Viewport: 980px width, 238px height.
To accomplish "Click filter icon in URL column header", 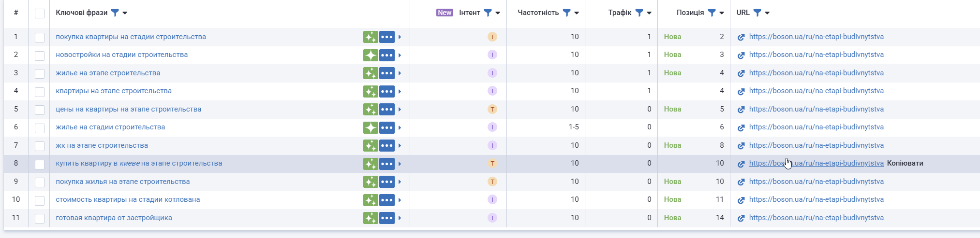I will coord(757,13).
